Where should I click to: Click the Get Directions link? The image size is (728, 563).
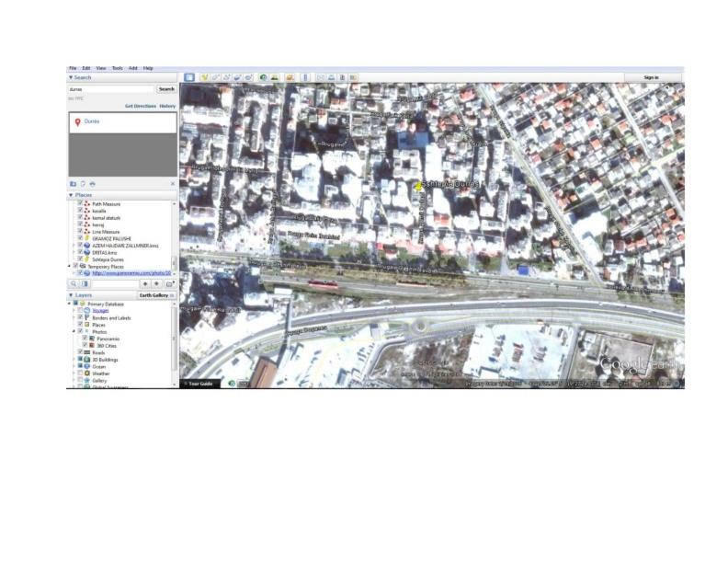pyautogui.click(x=140, y=106)
